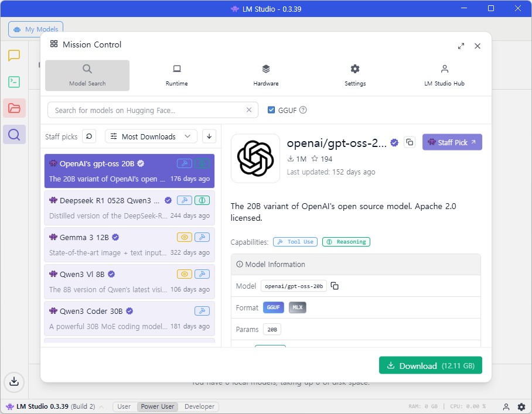
Task: Open the My Models folder sidebar icon
Action: (14, 108)
